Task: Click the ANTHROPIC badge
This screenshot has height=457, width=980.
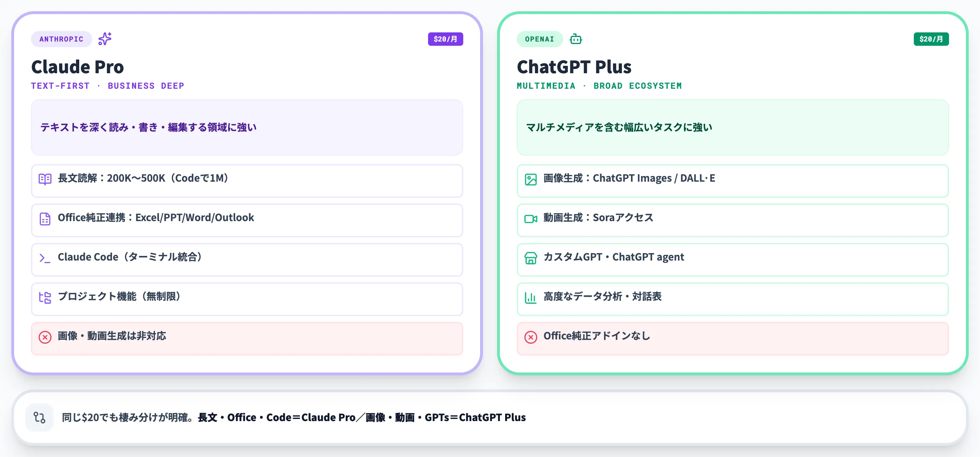Action: click(x=61, y=39)
